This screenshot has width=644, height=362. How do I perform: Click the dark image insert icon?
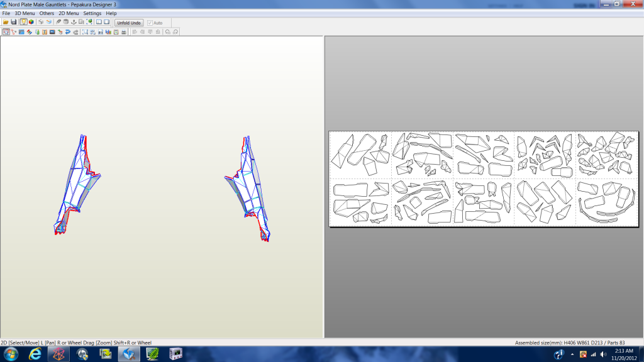(52, 32)
